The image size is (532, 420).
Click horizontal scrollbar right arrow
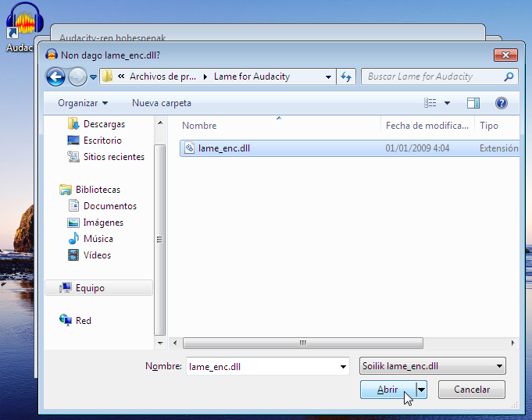512,343
